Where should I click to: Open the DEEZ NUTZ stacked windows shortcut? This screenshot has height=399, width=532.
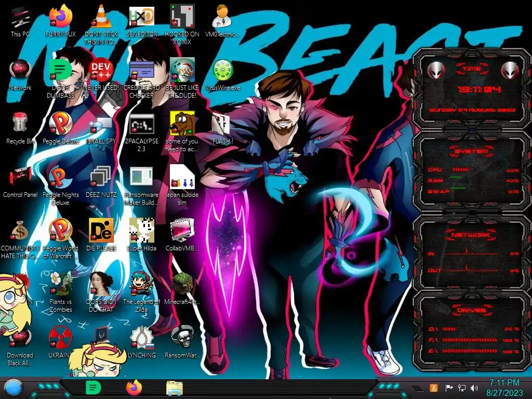point(101,182)
